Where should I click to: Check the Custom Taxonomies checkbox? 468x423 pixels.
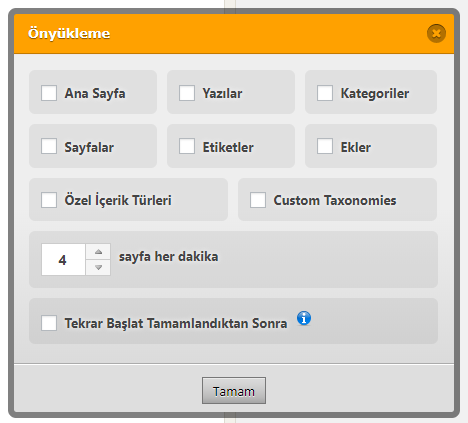tap(258, 200)
